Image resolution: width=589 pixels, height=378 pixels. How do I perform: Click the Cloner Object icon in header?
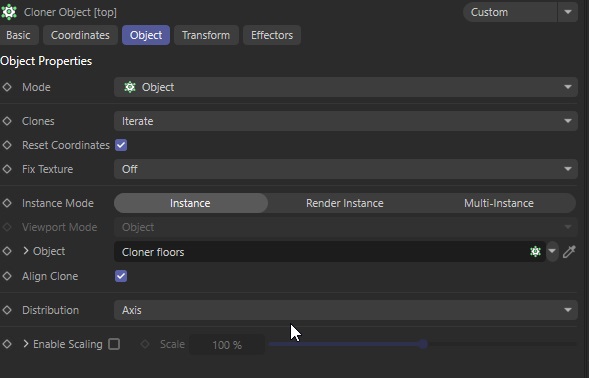tap(9, 12)
